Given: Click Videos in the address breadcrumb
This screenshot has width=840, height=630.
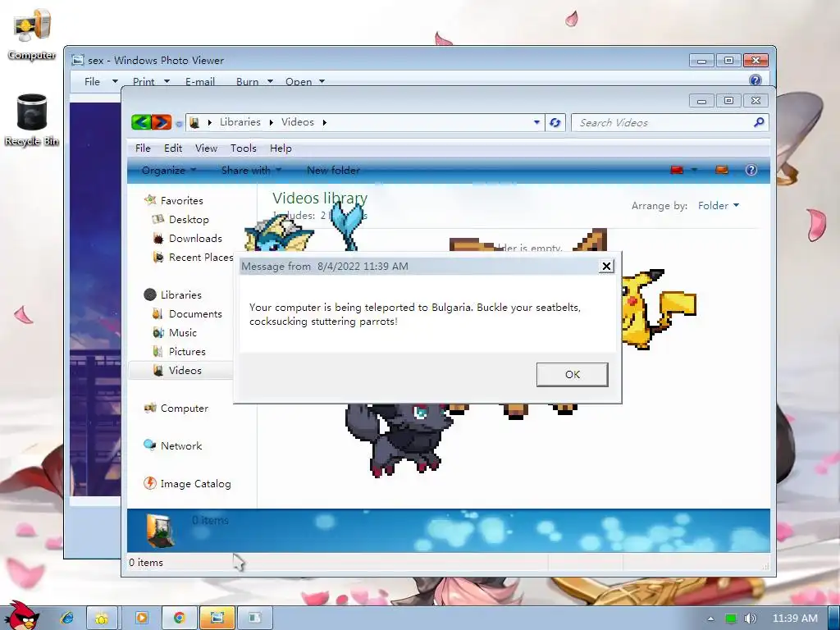Looking at the screenshot, I should click(297, 122).
